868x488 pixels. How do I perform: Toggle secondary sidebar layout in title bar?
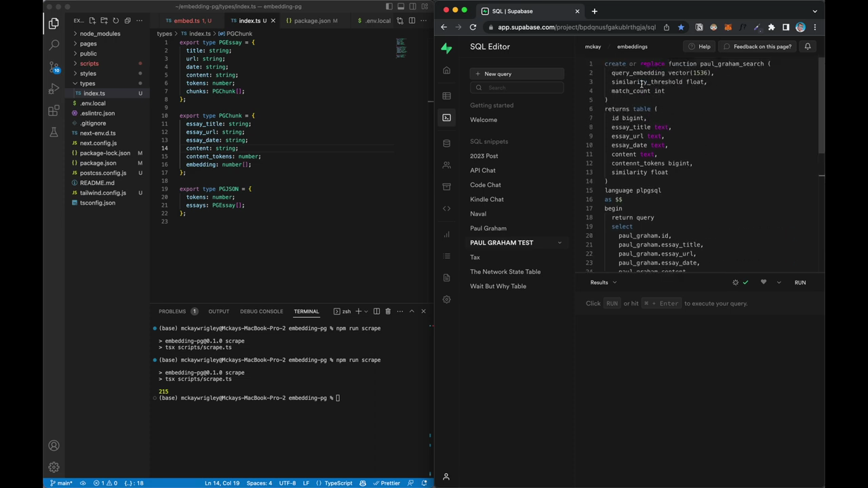pos(412,6)
